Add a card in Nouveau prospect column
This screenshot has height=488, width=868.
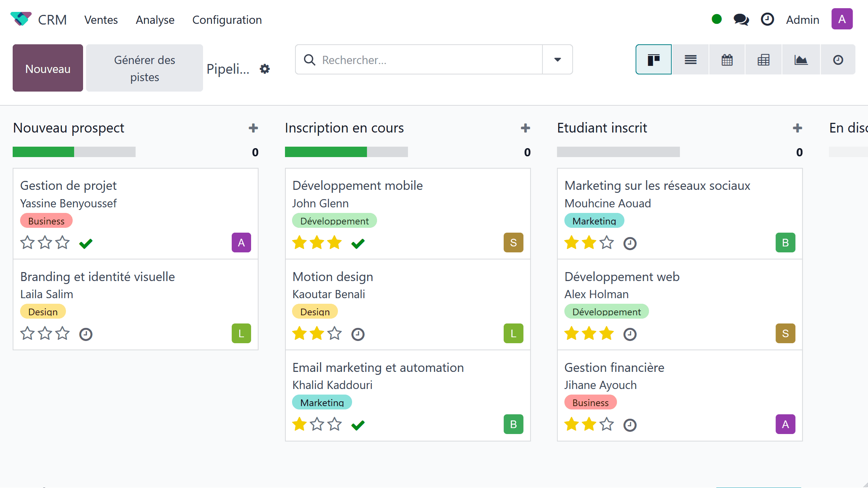(x=253, y=128)
